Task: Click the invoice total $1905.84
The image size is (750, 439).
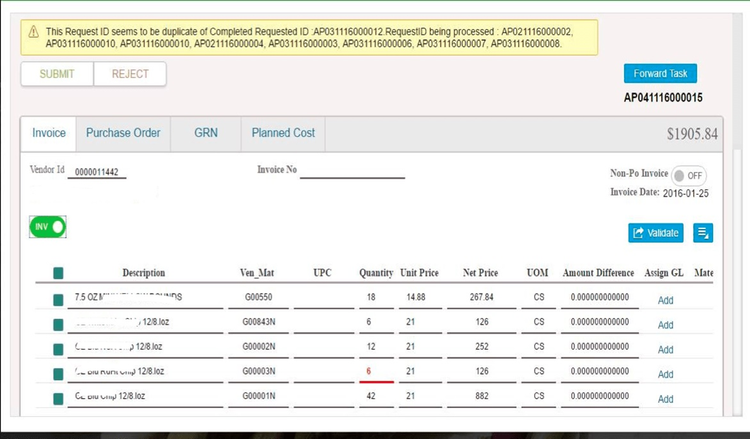Action: click(692, 134)
